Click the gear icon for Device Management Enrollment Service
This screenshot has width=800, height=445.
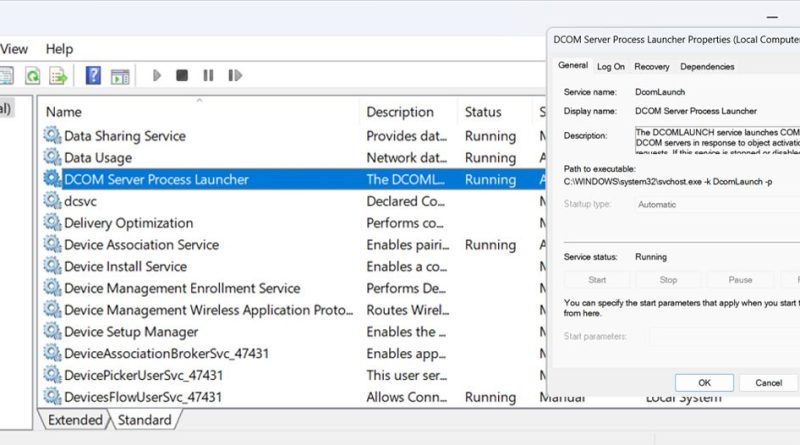(x=52, y=288)
